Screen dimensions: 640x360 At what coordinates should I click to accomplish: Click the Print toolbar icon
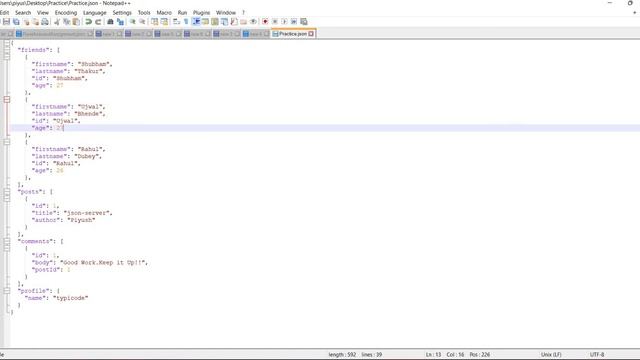point(45,21)
